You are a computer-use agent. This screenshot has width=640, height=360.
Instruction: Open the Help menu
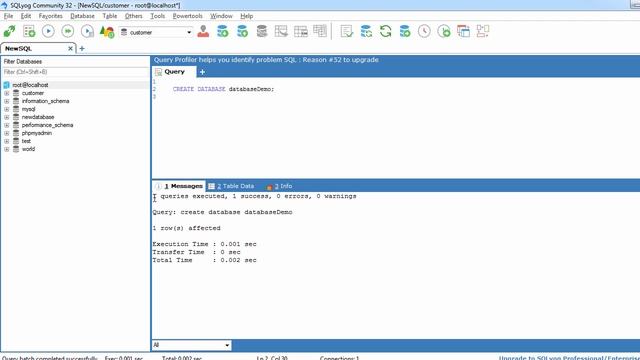coord(247,16)
